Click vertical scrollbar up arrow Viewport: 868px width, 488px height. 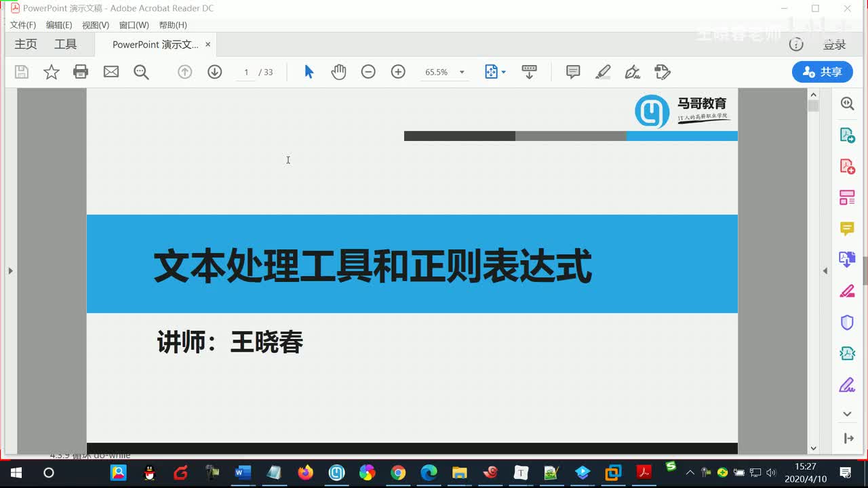[x=814, y=94]
